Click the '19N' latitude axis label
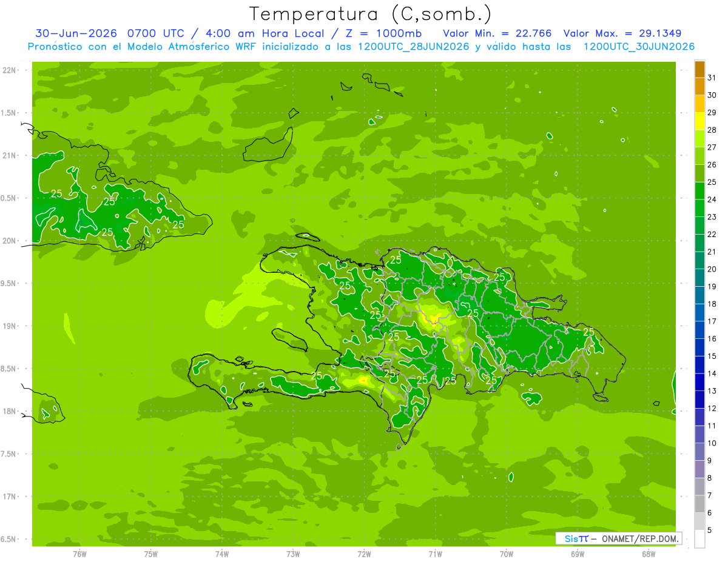Screen dimensions: 728x562 [x=9, y=326]
